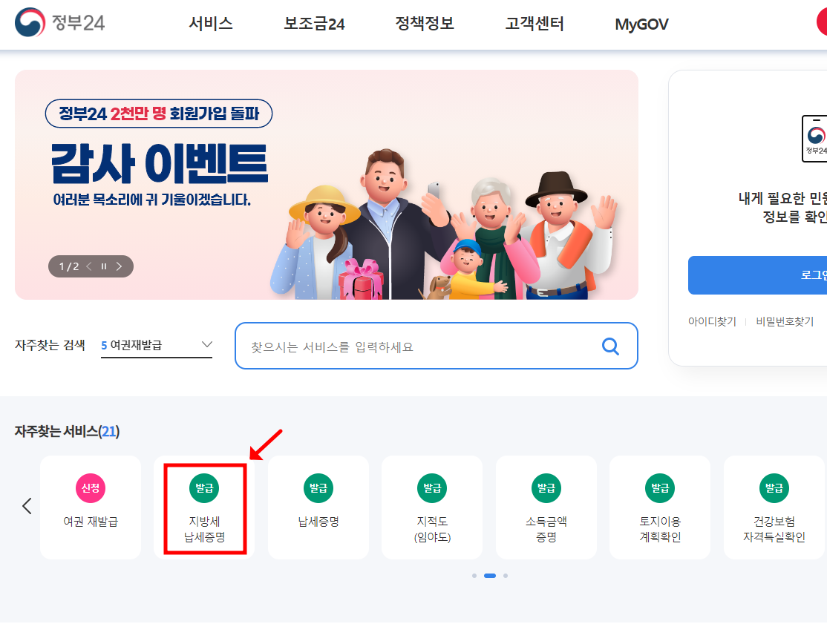The width and height of the screenshot is (827, 644).
Task: Open the 납세증명 service card
Action: (x=318, y=507)
